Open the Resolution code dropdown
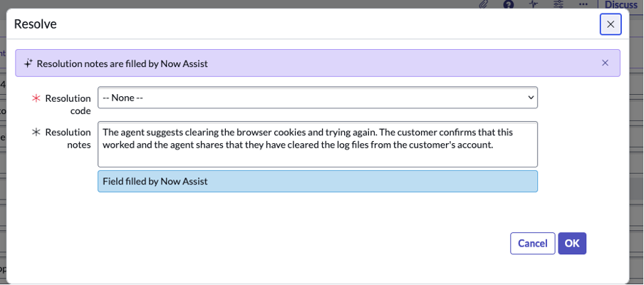This screenshot has width=644, height=285. tap(317, 98)
